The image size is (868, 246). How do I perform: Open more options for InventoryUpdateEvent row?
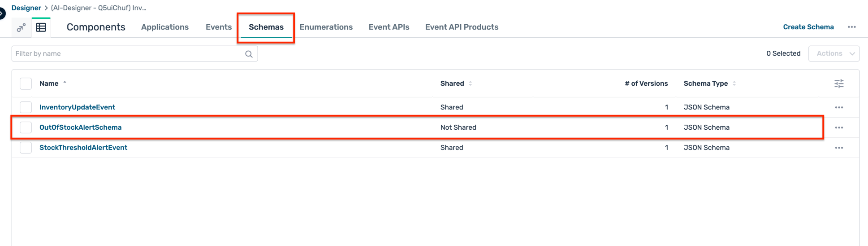[x=839, y=107]
